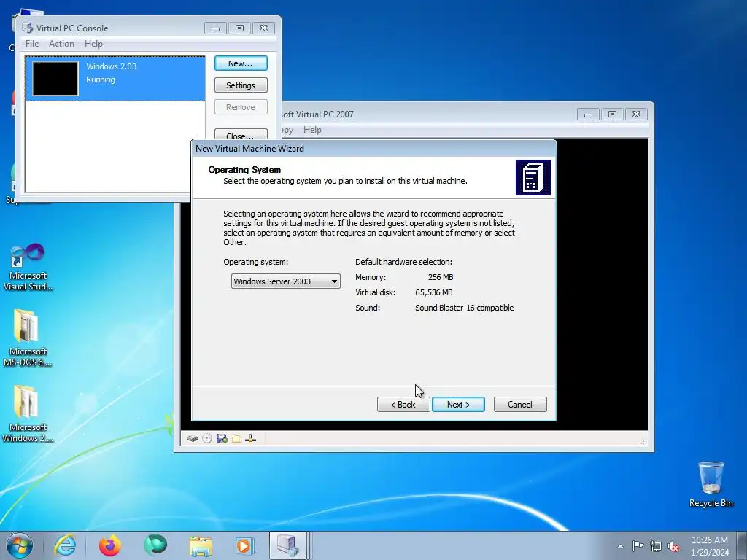Click the Windows 2.03 black thumbnail
The height and width of the screenshot is (560, 747).
pyautogui.click(x=55, y=79)
